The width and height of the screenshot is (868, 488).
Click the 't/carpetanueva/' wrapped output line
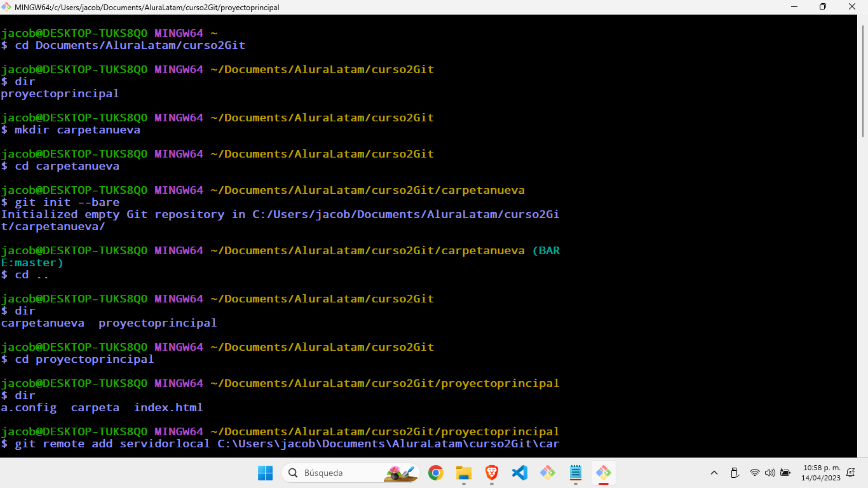point(53,226)
